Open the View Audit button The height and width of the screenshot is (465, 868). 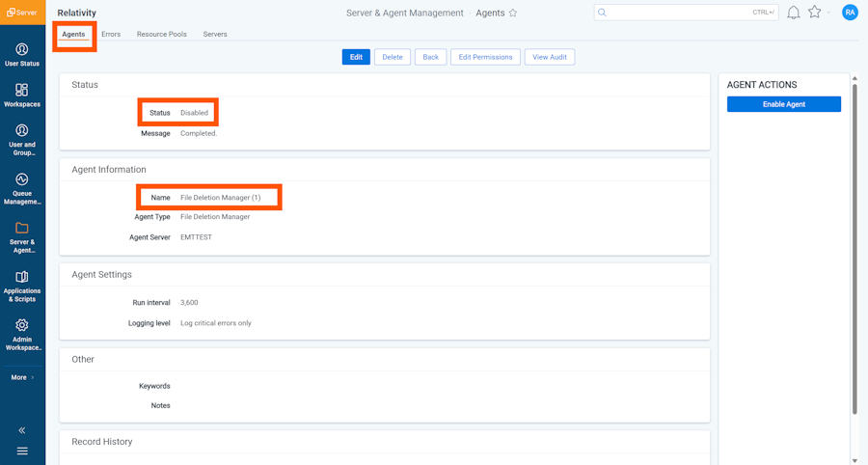(550, 57)
